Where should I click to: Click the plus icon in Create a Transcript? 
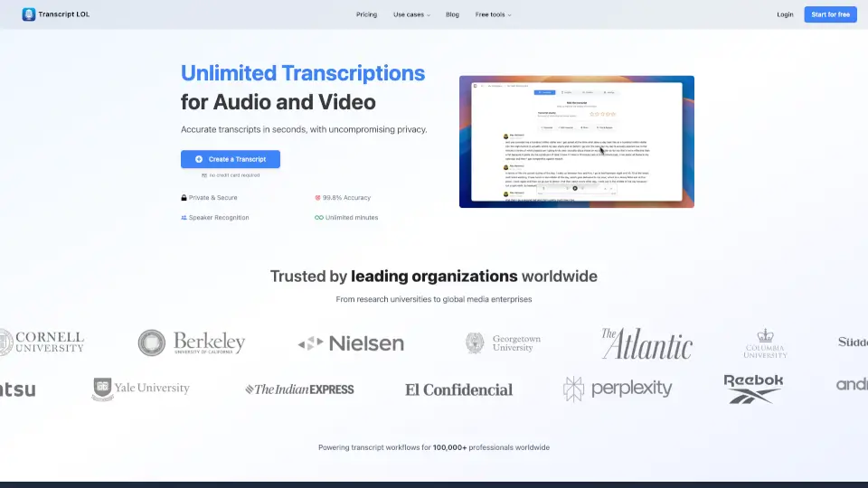click(199, 159)
